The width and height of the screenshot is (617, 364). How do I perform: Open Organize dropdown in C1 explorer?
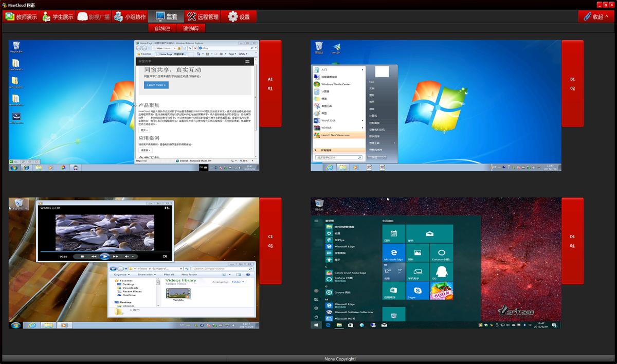tap(121, 275)
